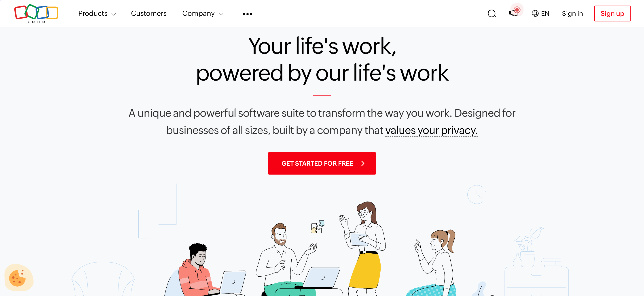
Task: Click the language globe icon
Action: click(535, 13)
